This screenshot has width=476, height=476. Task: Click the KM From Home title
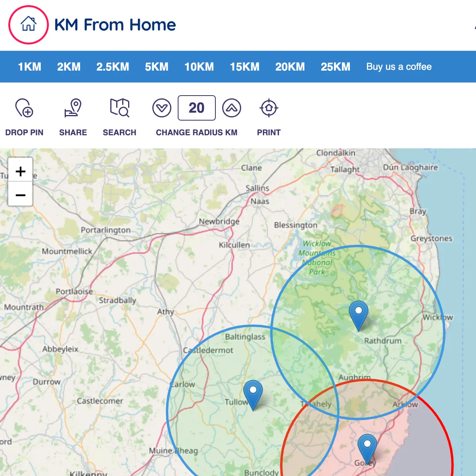(115, 25)
